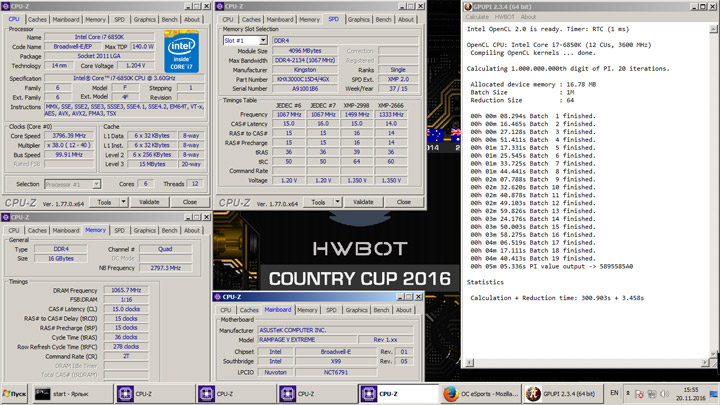Click the title-bar icon of the GPUPI window

tap(468, 6)
